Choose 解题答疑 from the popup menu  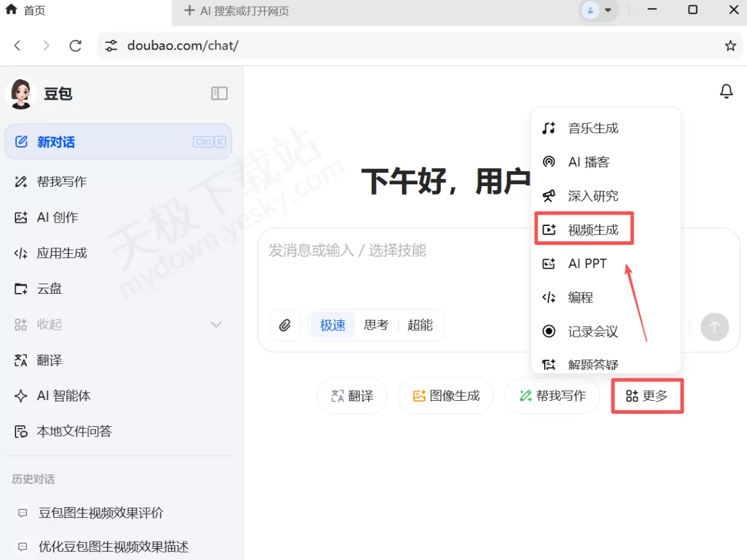(606, 364)
